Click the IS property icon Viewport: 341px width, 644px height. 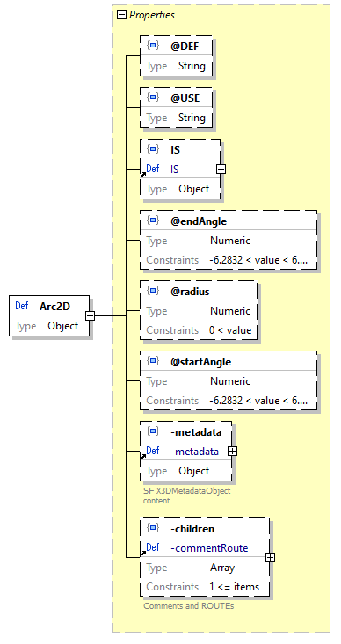click(153, 149)
